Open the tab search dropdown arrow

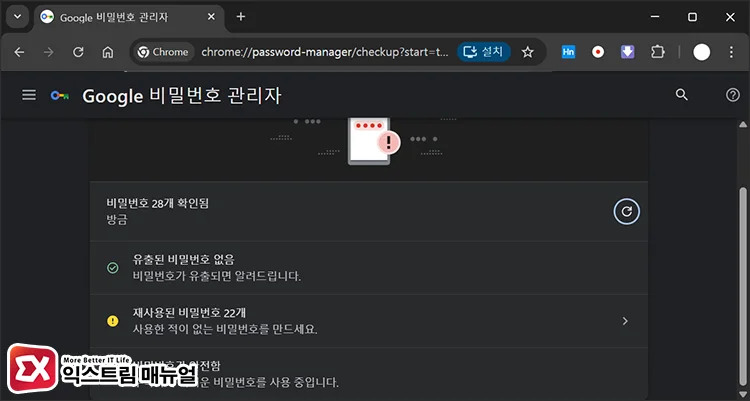(x=18, y=17)
